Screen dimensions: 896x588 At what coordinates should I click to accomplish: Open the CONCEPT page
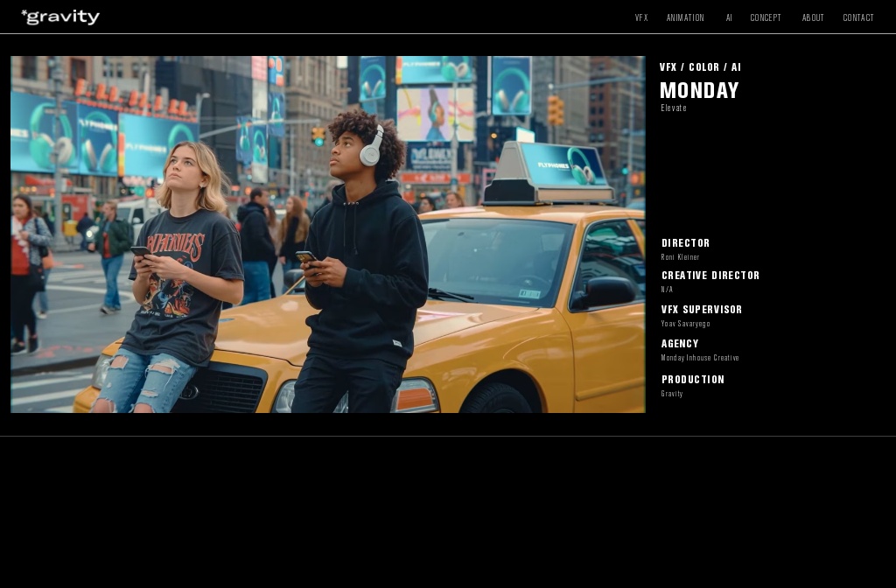coord(765,17)
